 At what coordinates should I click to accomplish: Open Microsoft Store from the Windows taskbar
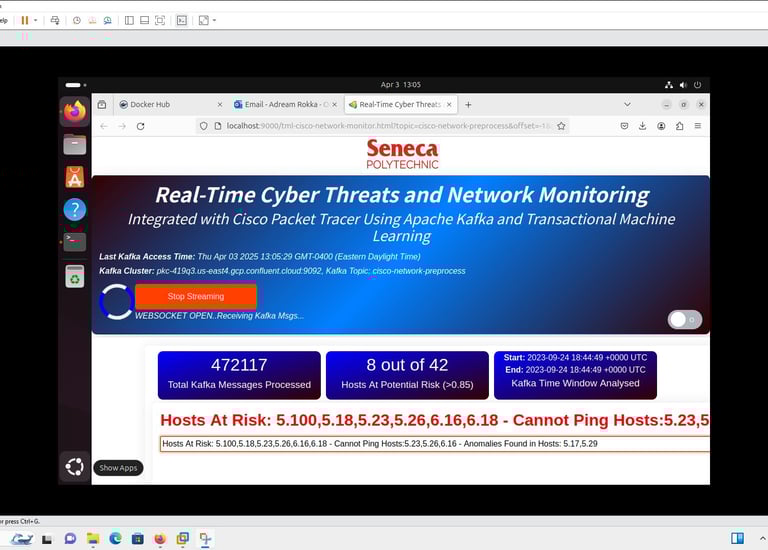pos(138,539)
